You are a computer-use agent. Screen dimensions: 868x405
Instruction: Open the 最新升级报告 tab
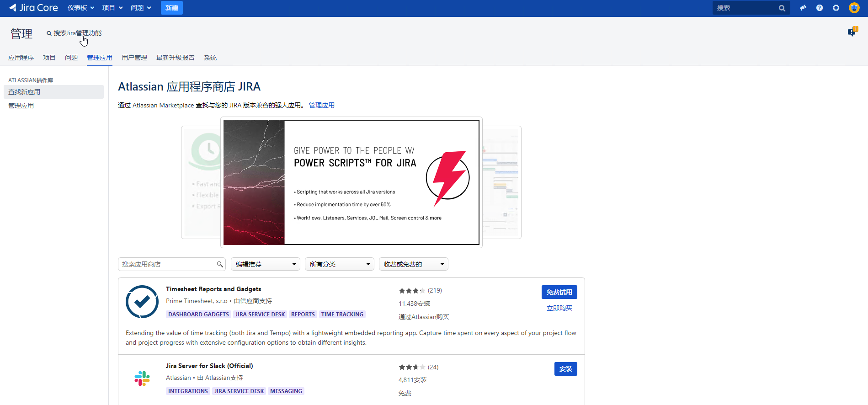(x=176, y=58)
